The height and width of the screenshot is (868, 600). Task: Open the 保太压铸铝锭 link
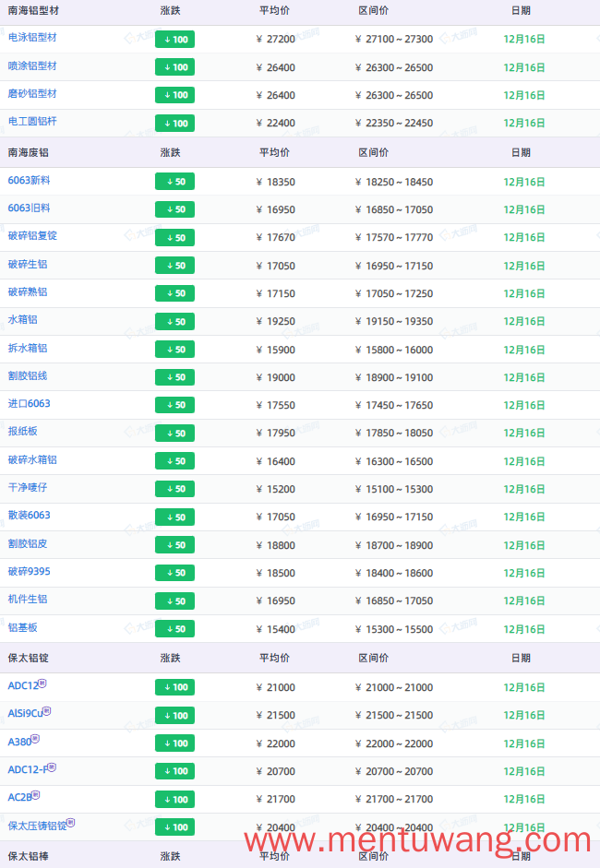[37, 826]
